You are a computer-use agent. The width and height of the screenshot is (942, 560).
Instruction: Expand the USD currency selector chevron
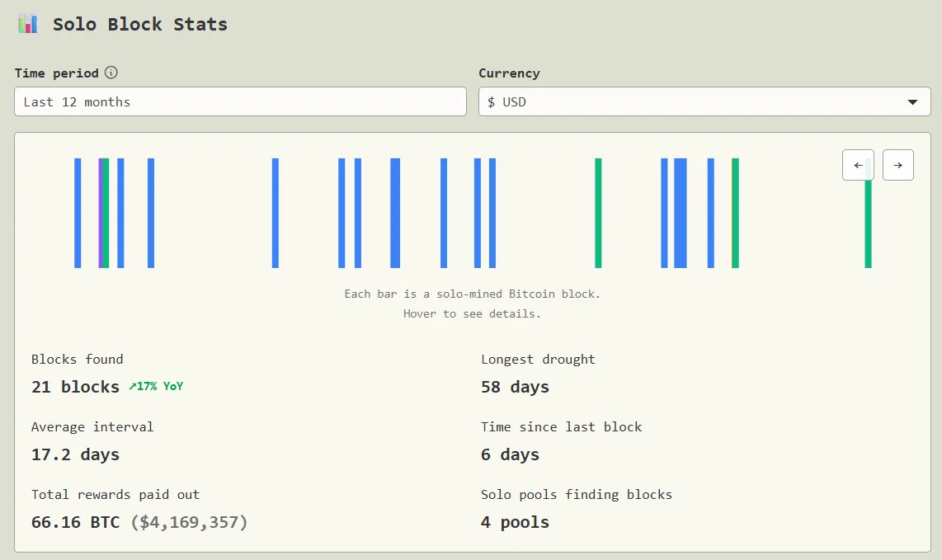(x=912, y=101)
